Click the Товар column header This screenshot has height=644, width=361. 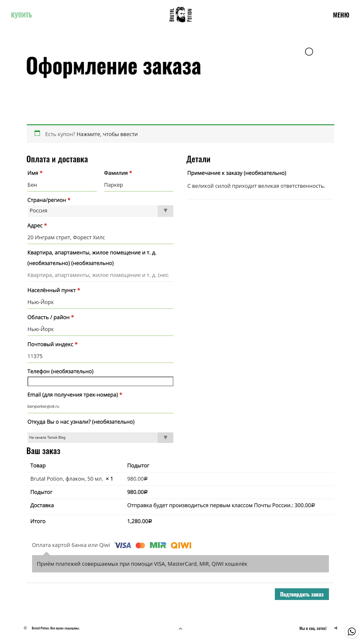coord(38,466)
